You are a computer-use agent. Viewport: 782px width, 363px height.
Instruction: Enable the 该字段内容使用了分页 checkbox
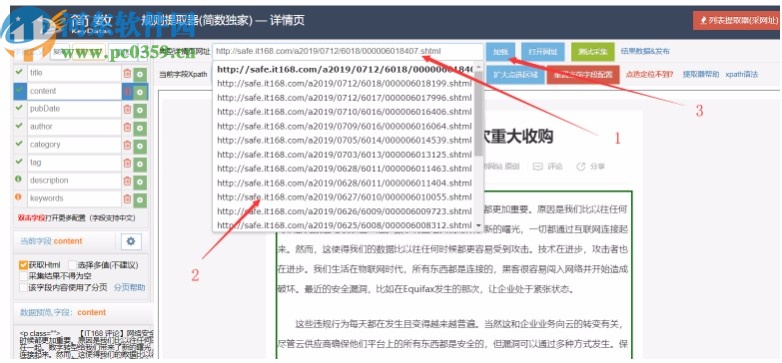(23, 287)
